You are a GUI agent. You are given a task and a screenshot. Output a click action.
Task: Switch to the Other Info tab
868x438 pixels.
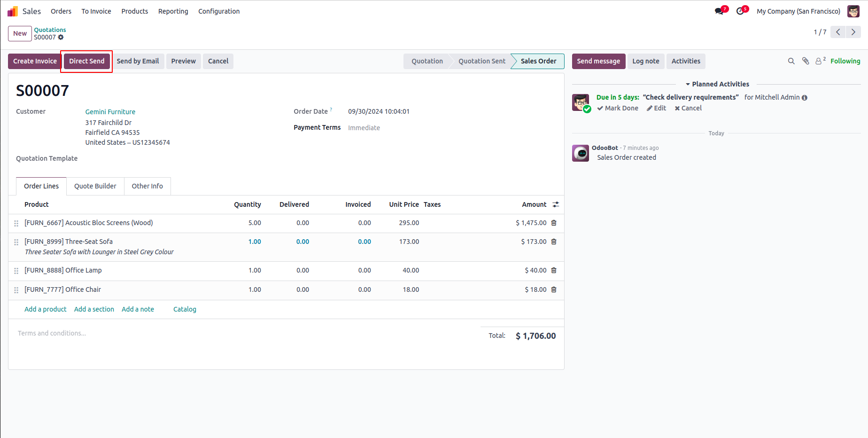(147, 186)
